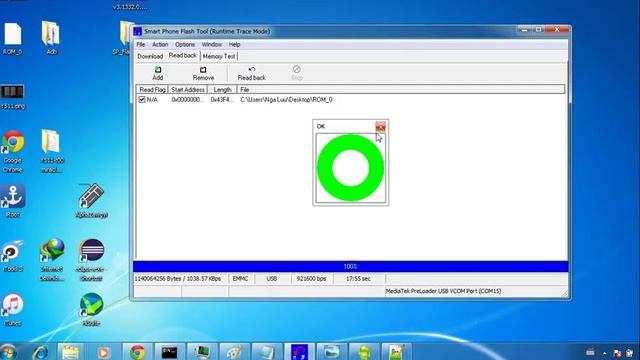
Task: Click the 1140064256 Bytes status text
Action: point(178,279)
